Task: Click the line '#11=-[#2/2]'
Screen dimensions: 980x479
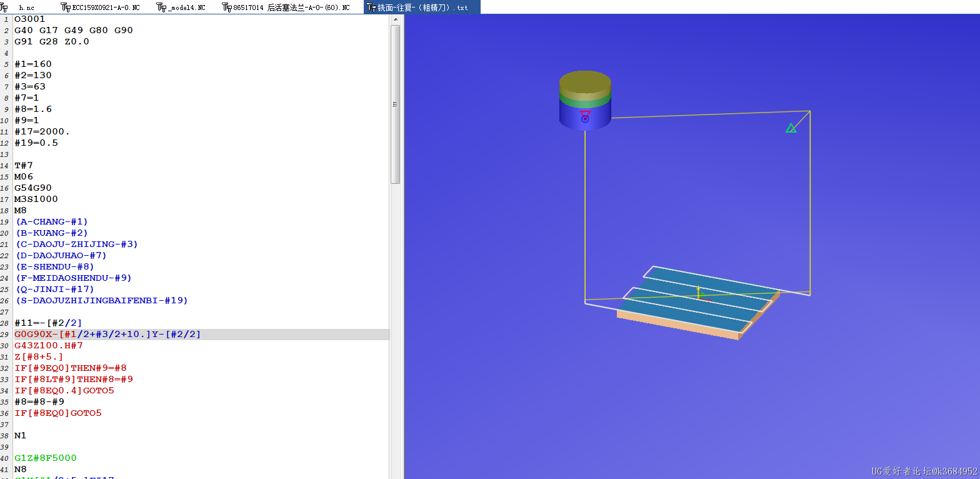Action: (x=49, y=323)
